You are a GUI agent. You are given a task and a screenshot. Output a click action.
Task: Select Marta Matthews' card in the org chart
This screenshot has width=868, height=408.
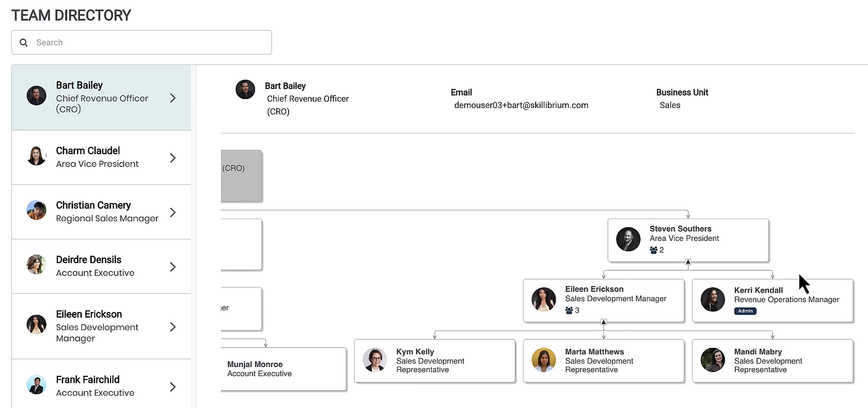603,361
